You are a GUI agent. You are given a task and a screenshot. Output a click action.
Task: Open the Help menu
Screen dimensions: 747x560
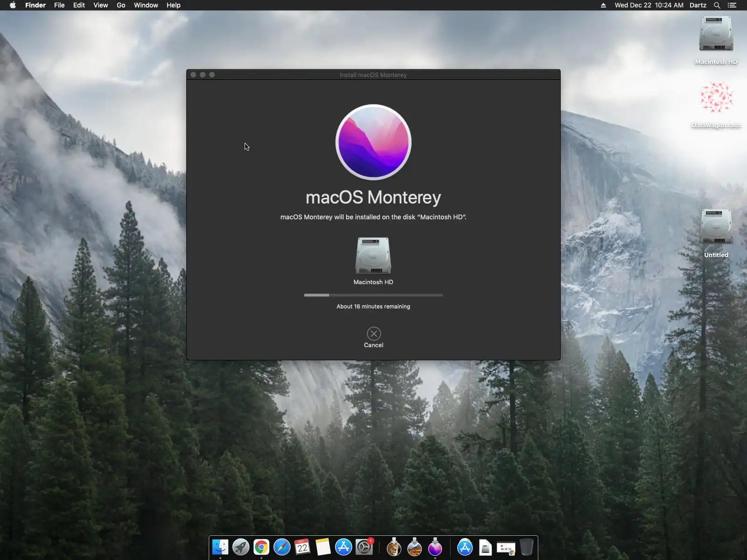[173, 5]
